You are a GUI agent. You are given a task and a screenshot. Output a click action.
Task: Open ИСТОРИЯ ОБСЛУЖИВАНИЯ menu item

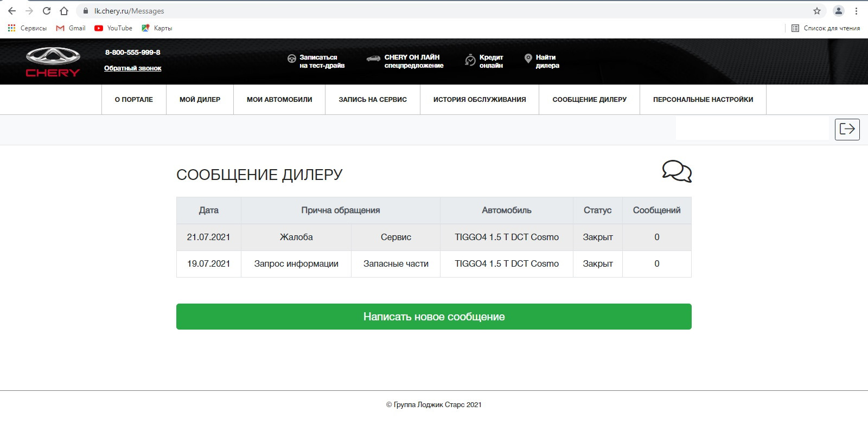(480, 100)
